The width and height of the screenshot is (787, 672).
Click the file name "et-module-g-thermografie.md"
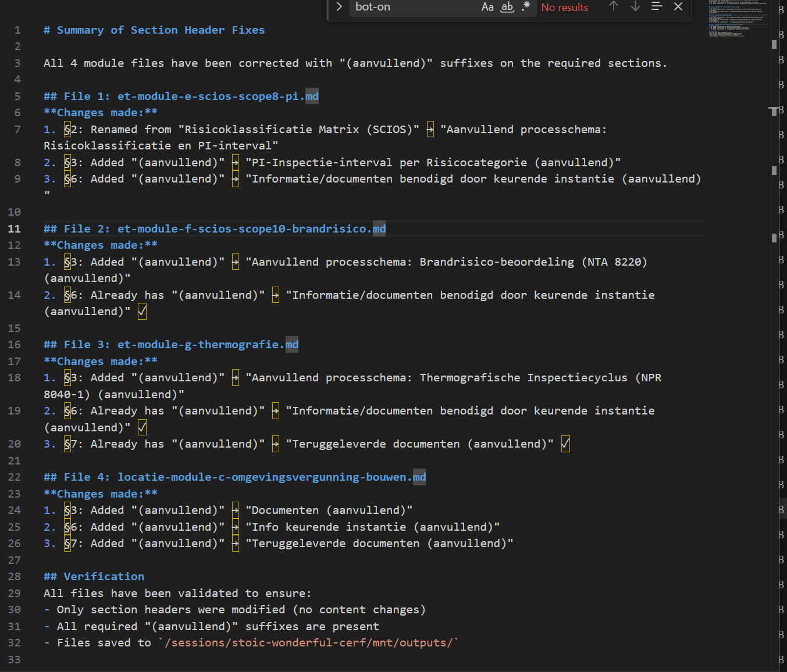coord(208,345)
